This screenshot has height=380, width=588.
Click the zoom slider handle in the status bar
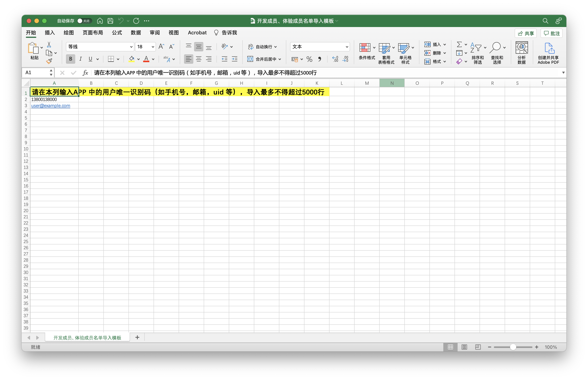pyautogui.click(x=513, y=347)
